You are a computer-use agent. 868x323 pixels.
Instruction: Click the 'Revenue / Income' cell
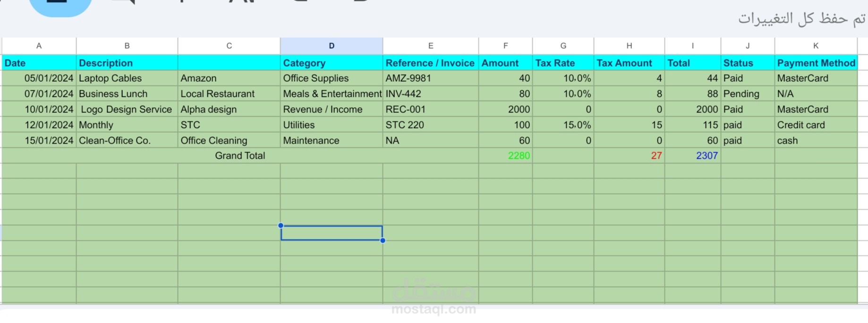click(332, 110)
